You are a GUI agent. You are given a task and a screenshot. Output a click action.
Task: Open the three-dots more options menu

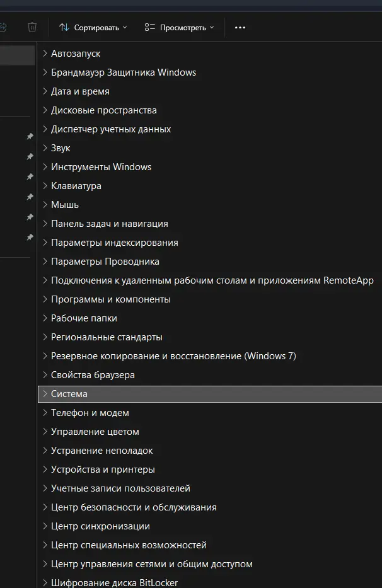point(240,27)
